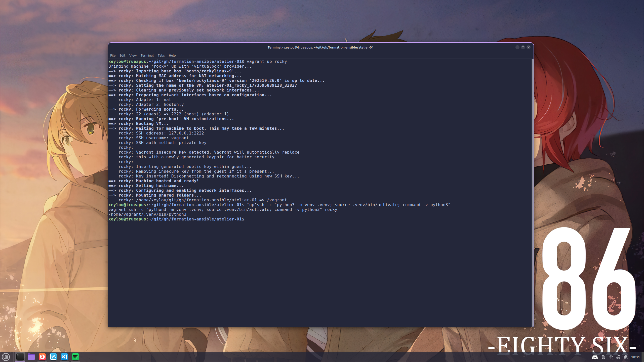
Task: Click the 'vagrant up rocky' command text
Action: point(267,62)
